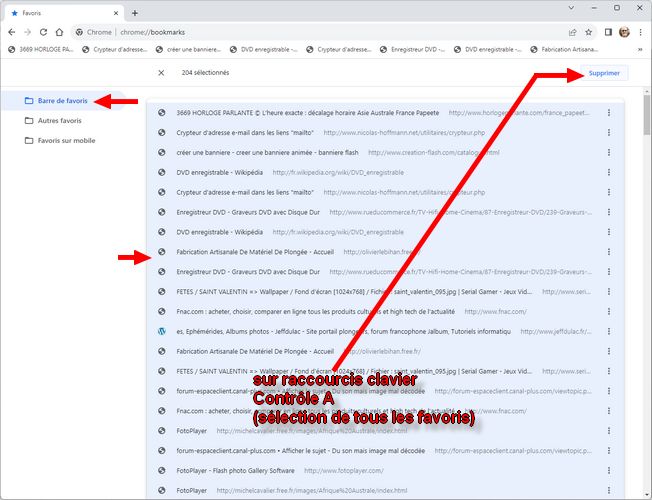Open more options for Fnac.com fnac.com/ first row
The height and width of the screenshot is (500, 652).
click(x=609, y=312)
